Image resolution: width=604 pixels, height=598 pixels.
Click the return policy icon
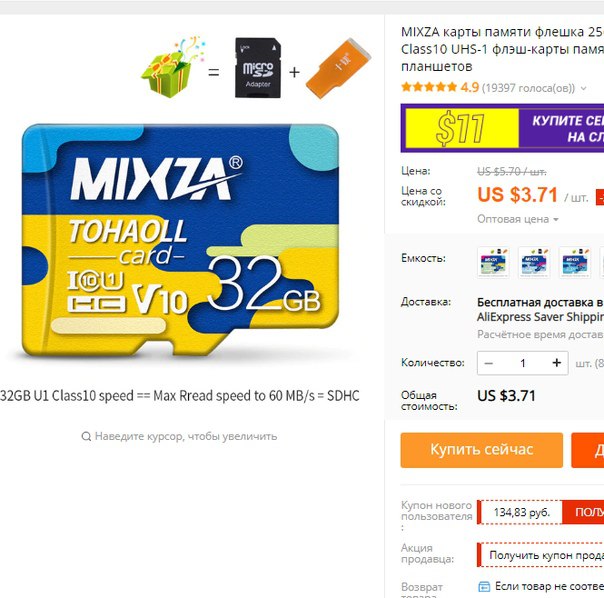pyautogui.click(x=484, y=586)
